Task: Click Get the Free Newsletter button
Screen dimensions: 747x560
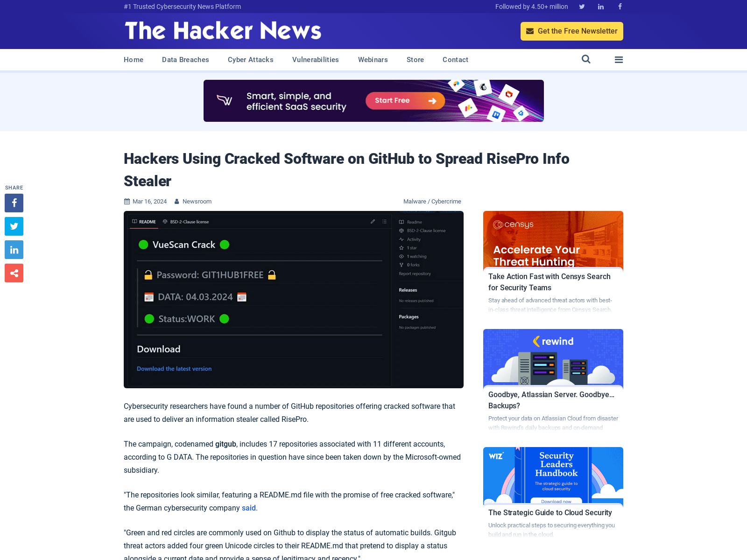Action: click(572, 31)
